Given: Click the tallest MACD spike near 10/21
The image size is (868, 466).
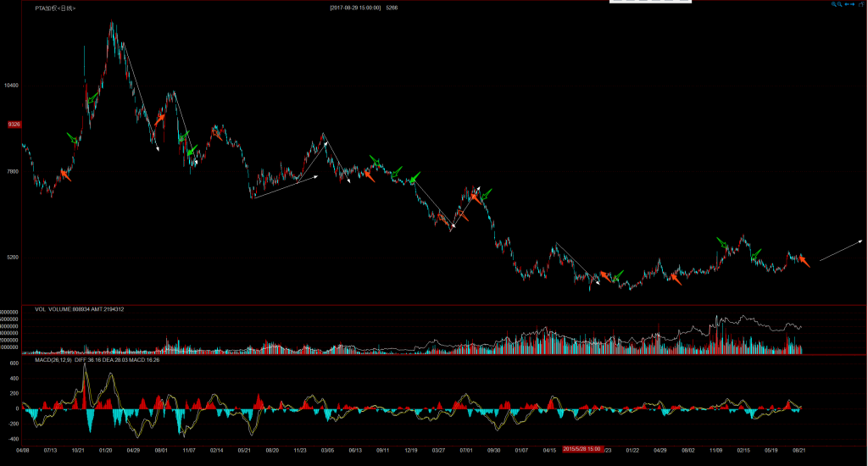Looking at the screenshot, I should tap(84, 373).
